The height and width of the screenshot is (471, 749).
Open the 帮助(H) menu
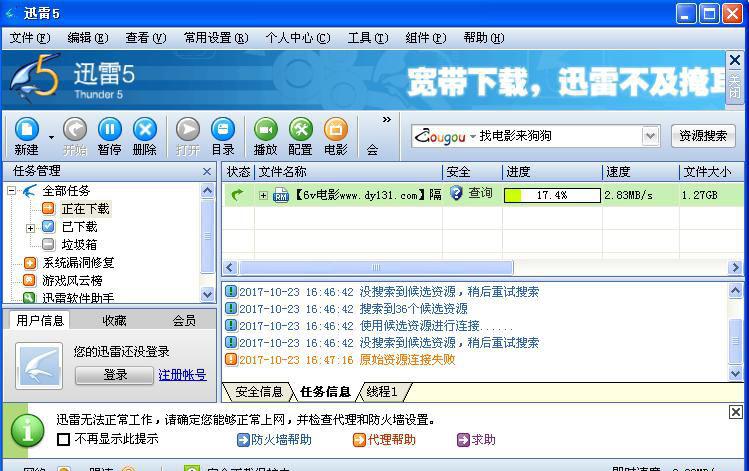click(483, 38)
